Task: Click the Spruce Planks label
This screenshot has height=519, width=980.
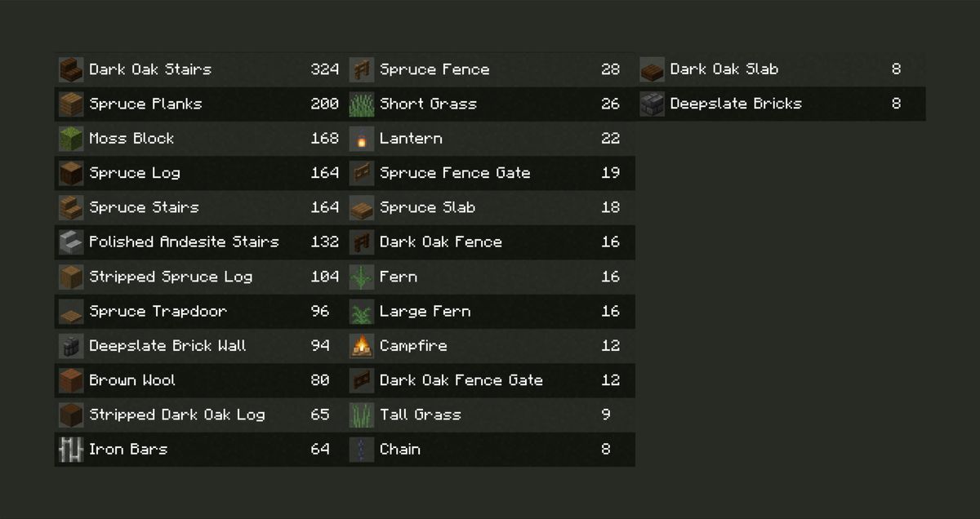Action: coord(145,104)
